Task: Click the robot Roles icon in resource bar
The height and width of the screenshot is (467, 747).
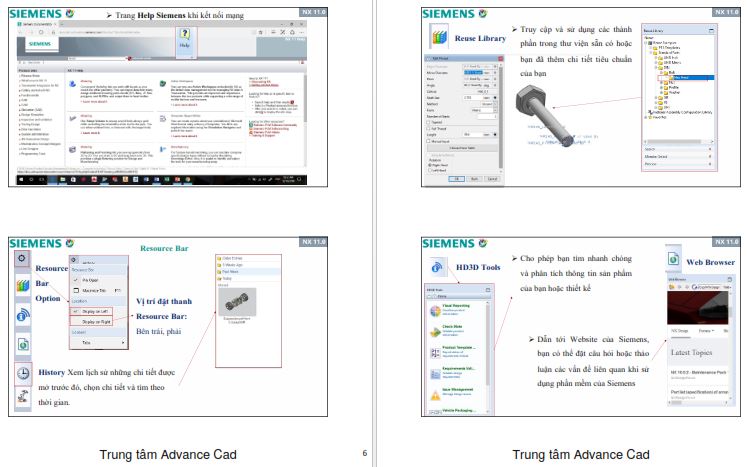Action: coord(22,398)
